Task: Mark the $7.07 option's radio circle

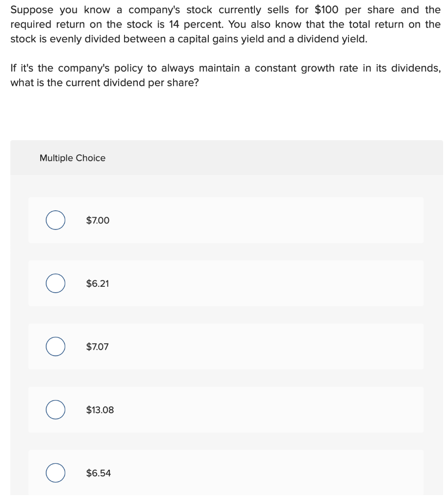Action: [x=56, y=347]
